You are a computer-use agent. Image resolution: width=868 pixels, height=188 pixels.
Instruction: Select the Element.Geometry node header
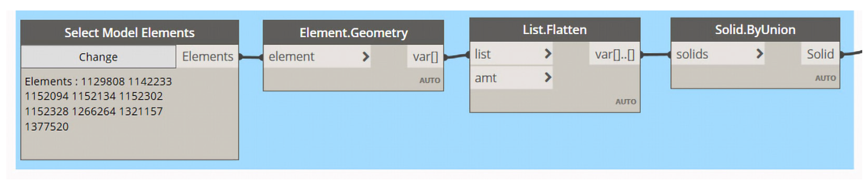pos(353,33)
